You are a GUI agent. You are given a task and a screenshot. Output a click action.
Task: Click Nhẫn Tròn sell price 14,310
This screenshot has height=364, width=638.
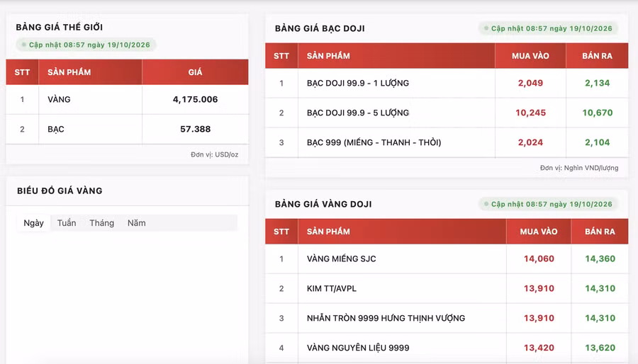coord(600,318)
